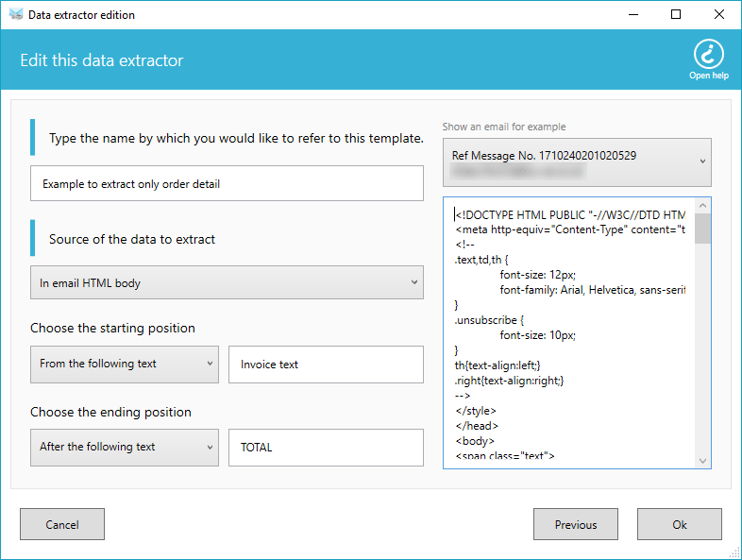
Task: Open the 'From the following text' dropdown
Action: click(x=125, y=364)
